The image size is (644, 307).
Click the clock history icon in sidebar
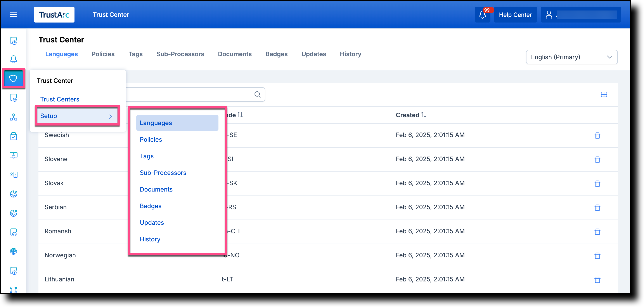coord(14,41)
